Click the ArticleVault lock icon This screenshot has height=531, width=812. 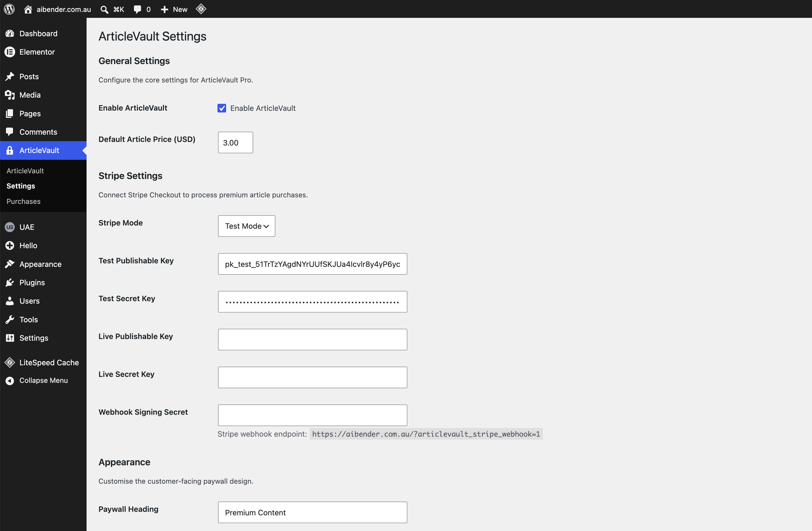[10, 150]
